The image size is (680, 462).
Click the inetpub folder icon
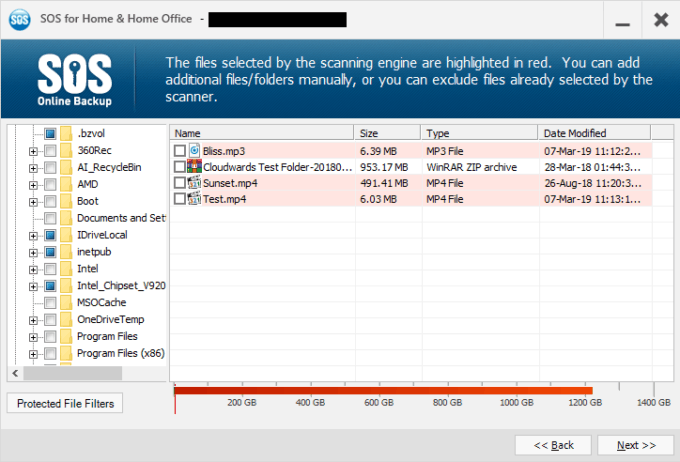(x=66, y=252)
